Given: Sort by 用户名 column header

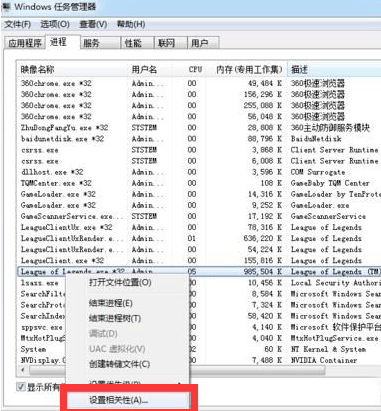Looking at the screenshot, I should [x=149, y=69].
